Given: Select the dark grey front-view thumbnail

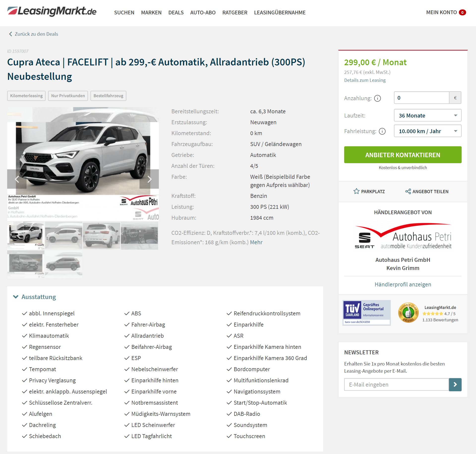Looking at the screenshot, I should click(x=26, y=264).
